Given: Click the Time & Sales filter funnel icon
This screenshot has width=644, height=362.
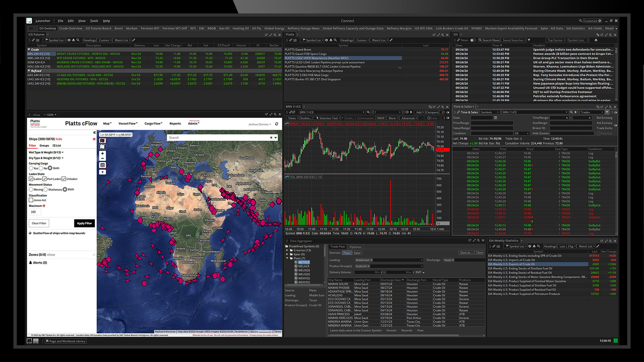Looking at the screenshot, I should (607, 112).
